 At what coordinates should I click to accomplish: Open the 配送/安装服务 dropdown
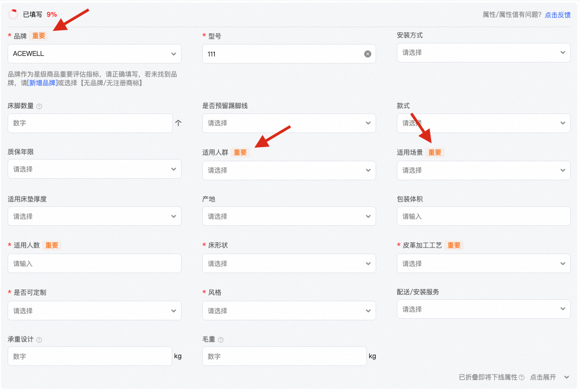(x=483, y=309)
